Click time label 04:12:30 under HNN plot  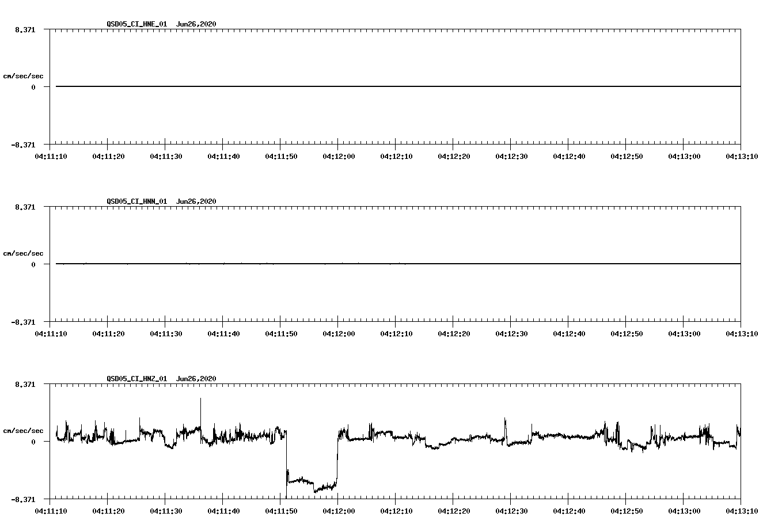(511, 333)
